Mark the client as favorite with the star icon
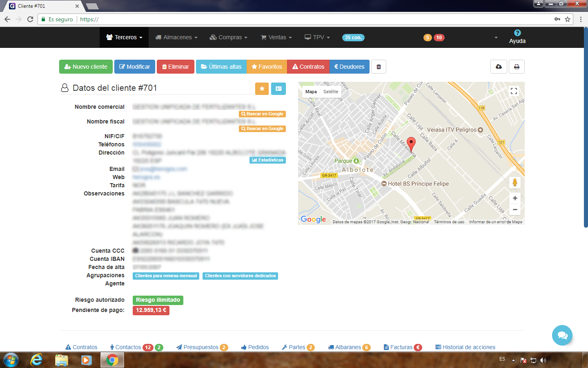Image resolution: width=588 pixels, height=368 pixels. pos(262,89)
